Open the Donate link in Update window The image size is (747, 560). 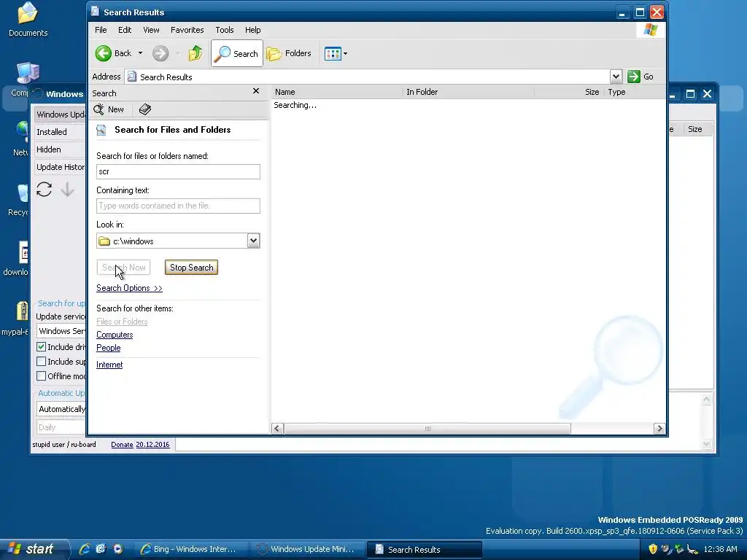[122, 444]
